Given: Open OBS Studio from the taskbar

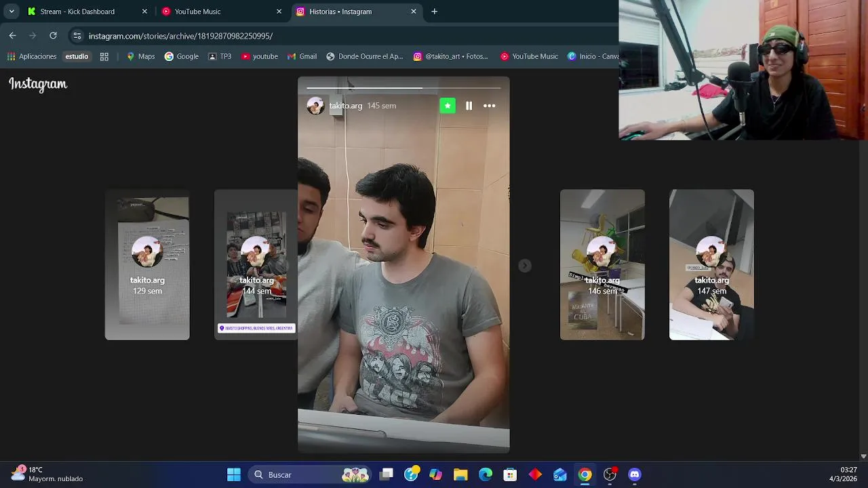Looking at the screenshot, I should pyautogui.click(x=610, y=474).
